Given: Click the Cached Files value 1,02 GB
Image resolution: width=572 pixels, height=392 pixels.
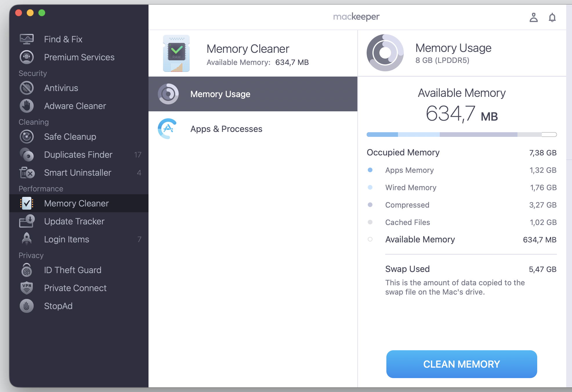Looking at the screenshot, I should coord(543,222).
